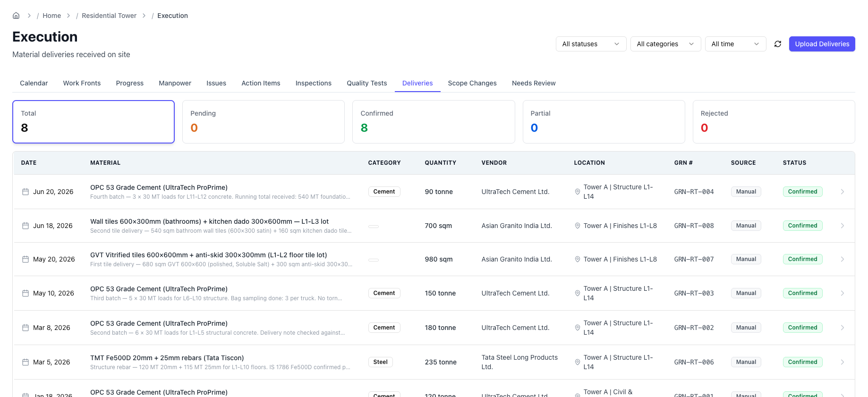Click GVT Vitrified tiles 600×600mm material title
Screen dimensions: 868x397
(x=208, y=255)
